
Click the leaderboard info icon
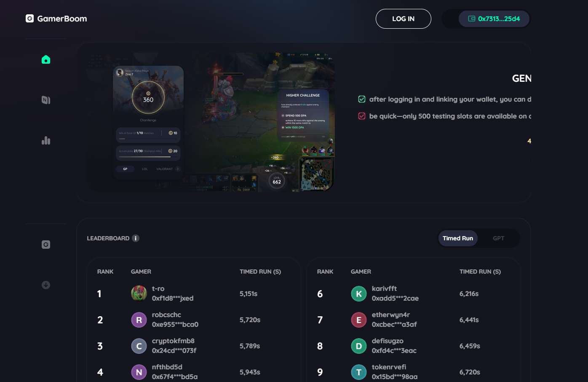point(136,238)
